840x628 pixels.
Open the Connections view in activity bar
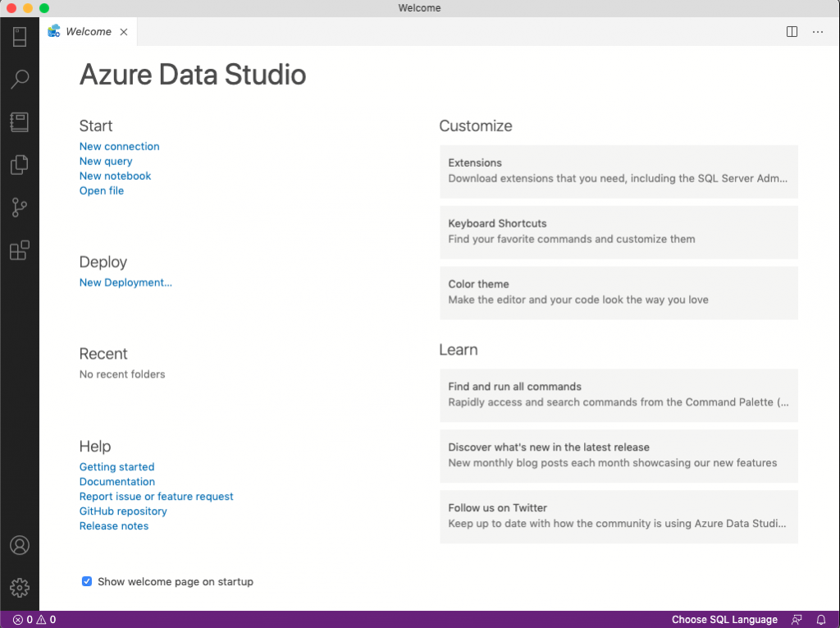[20, 37]
